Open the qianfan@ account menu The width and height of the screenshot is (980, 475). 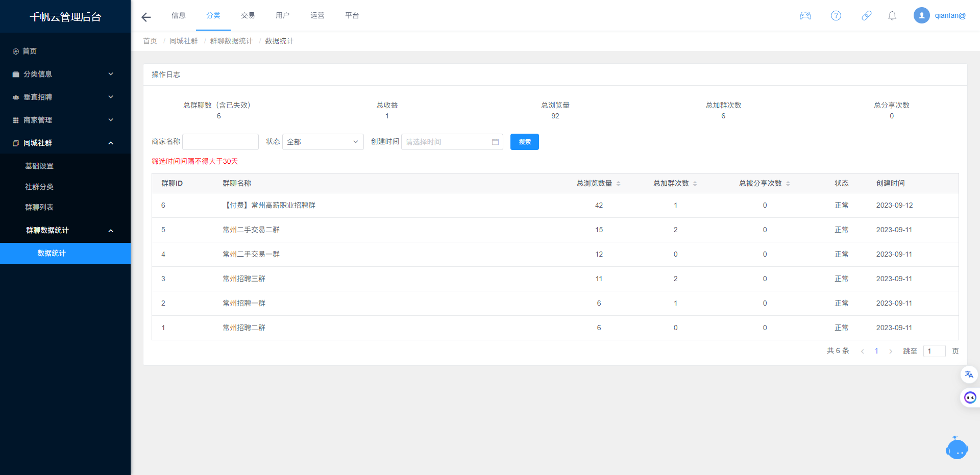(x=950, y=15)
